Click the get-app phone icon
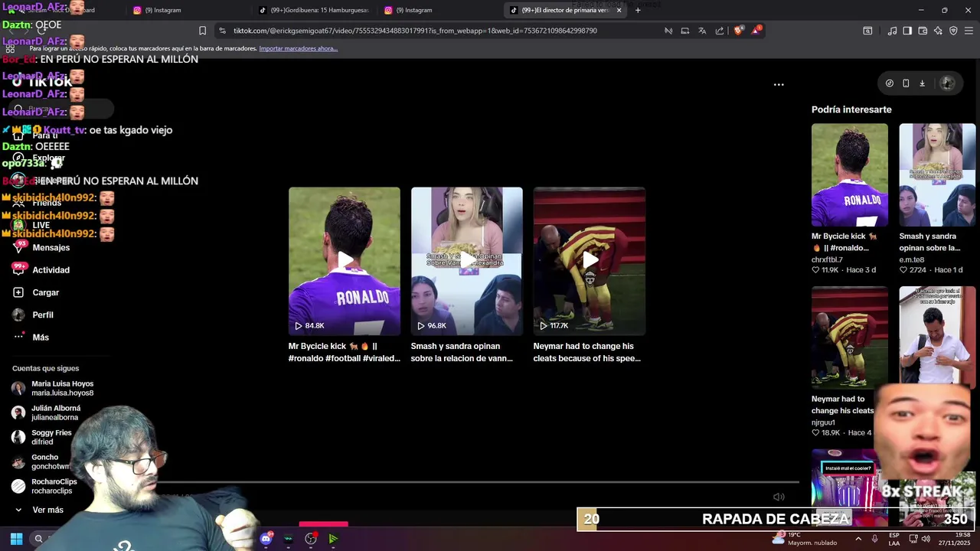The height and width of the screenshot is (551, 980). click(906, 83)
